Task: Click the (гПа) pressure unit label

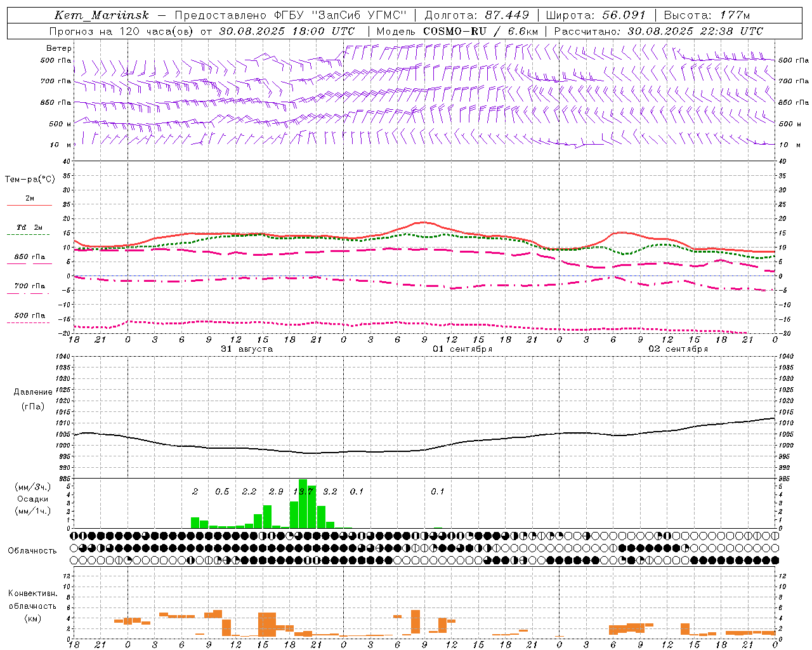Action: point(32,407)
